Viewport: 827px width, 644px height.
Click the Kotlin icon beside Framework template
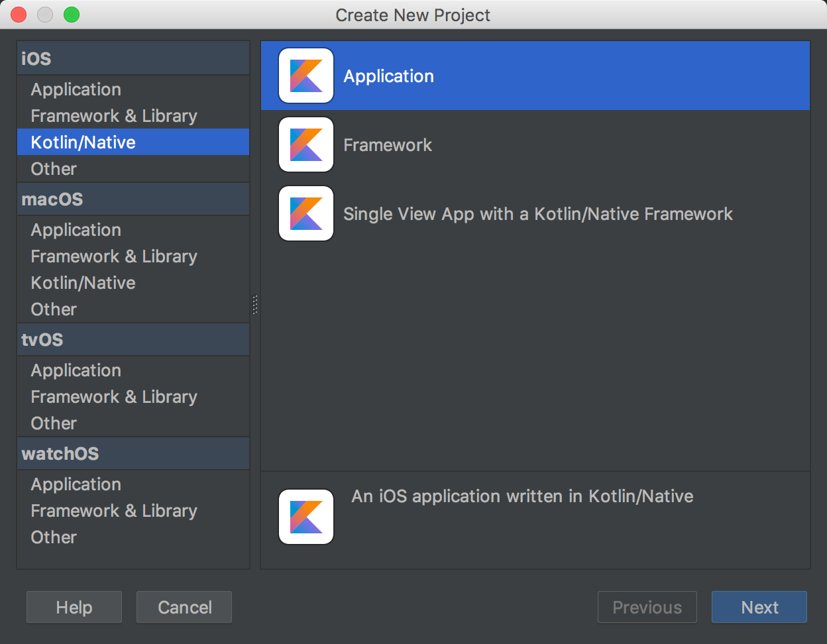(306, 144)
